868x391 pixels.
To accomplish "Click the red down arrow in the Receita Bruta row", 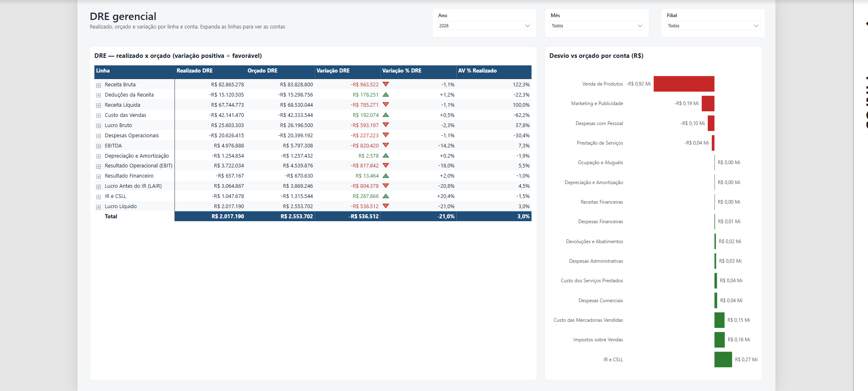I will pyautogui.click(x=386, y=84).
